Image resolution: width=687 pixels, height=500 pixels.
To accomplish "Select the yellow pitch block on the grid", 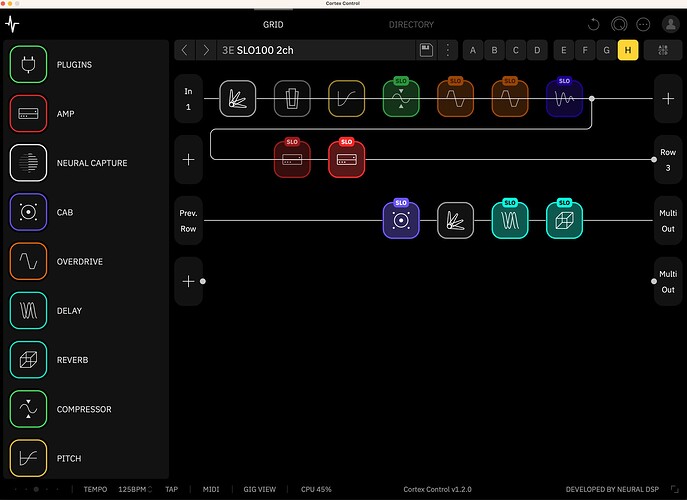I will coord(347,99).
